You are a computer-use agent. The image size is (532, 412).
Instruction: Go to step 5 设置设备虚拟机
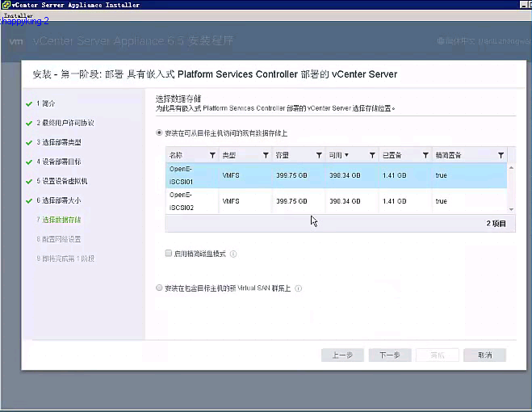click(61, 181)
